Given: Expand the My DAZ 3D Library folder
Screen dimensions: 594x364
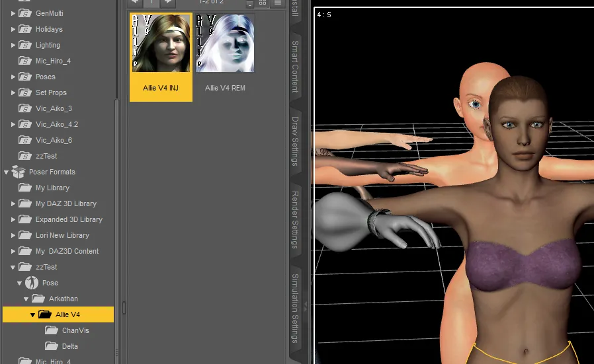Looking at the screenshot, I should [13, 203].
